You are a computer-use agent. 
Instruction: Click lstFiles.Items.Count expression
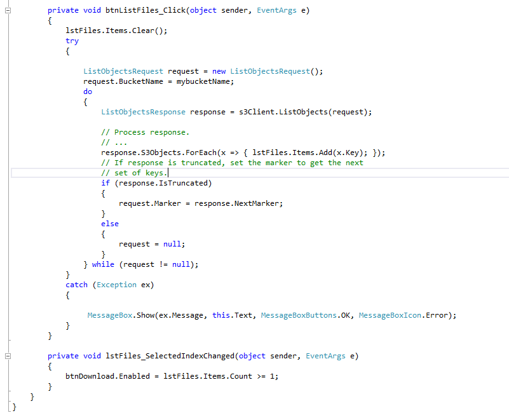click(208, 376)
